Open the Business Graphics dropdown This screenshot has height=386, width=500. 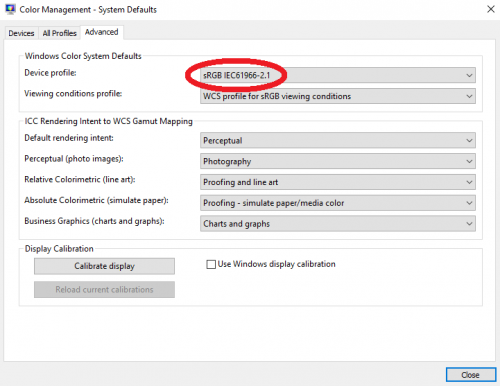pos(338,224)
